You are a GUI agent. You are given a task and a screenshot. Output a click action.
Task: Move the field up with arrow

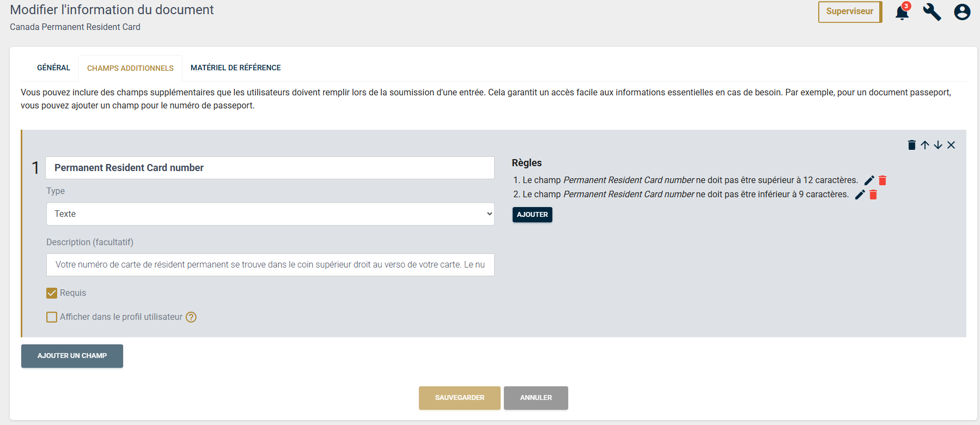point(925,145)
